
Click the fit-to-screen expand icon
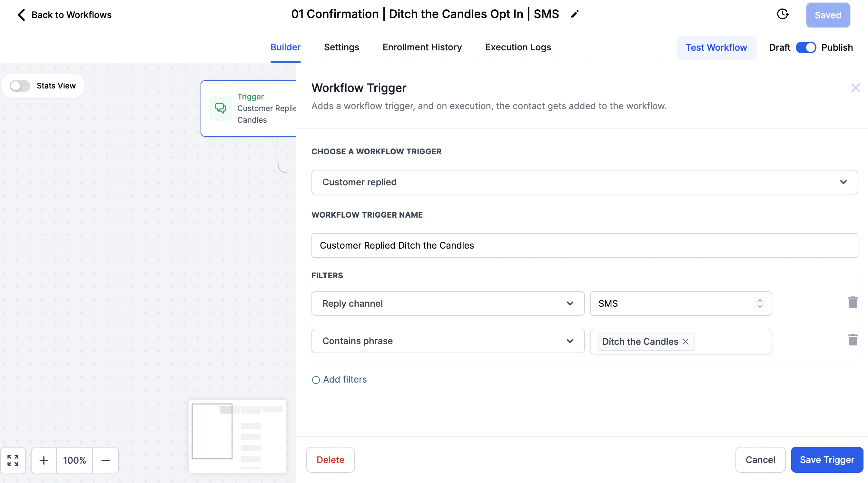(13, 460)
